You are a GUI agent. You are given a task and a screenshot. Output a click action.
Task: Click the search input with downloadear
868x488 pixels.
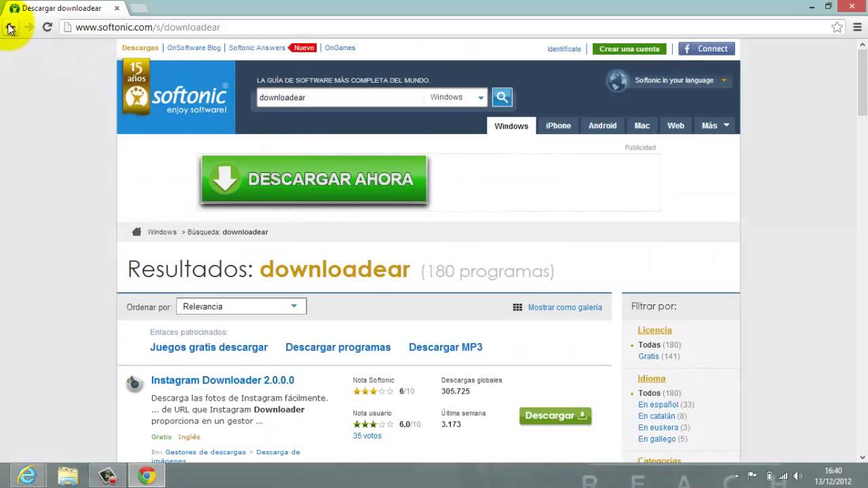tap(340, 97)
